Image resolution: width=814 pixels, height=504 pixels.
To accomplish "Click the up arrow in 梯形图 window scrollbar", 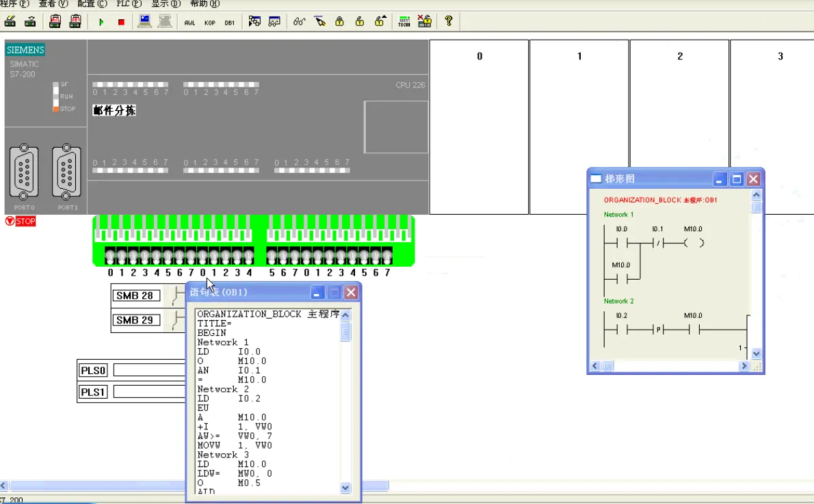I will (x=756, y=195).
